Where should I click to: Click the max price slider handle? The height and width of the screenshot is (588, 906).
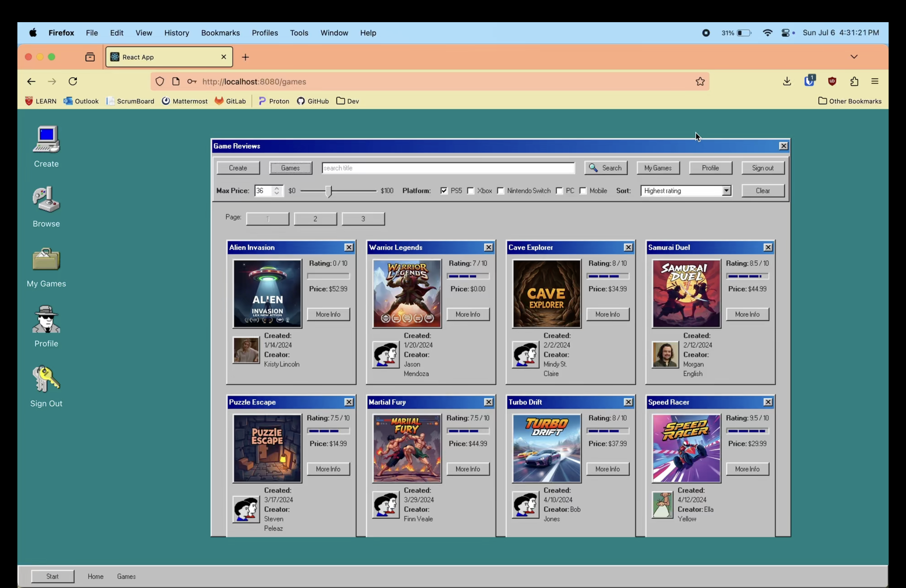click(x=329, y=191)
